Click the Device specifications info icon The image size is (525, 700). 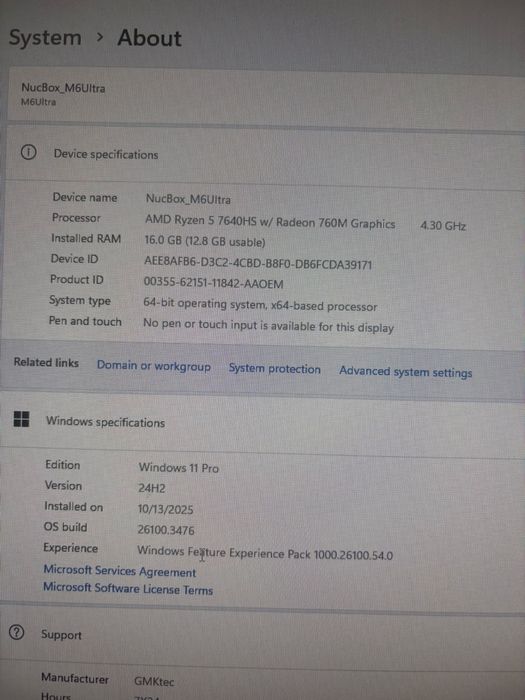(29, 153)
